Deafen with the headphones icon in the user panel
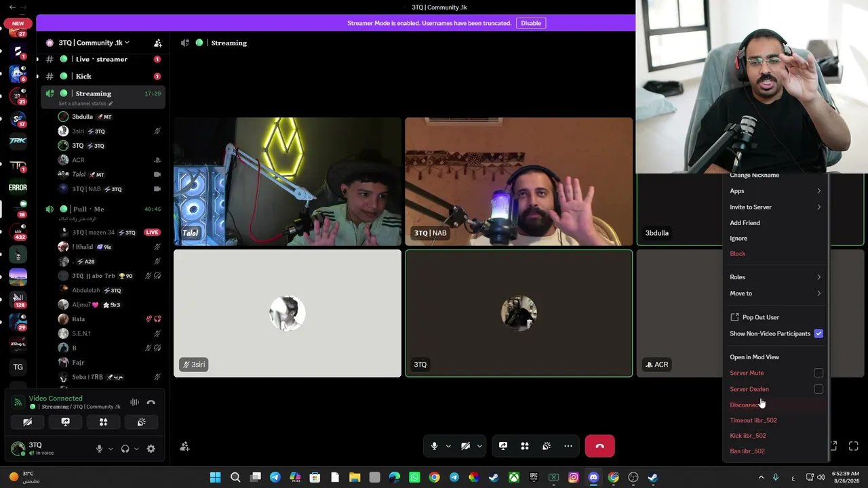 tap(125, 449)
